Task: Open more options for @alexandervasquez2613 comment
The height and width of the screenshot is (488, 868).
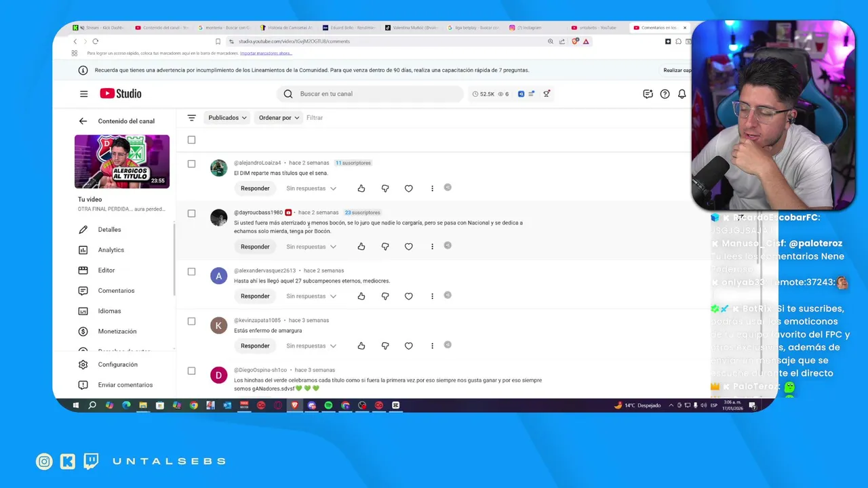Action: (432, 296)
